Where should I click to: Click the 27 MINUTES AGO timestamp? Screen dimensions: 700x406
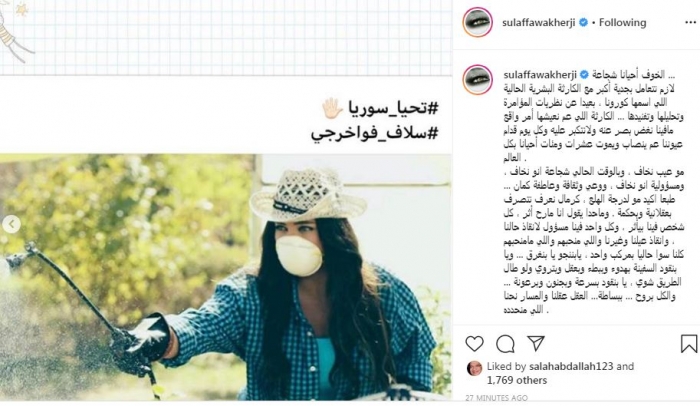tap(496, 398)
